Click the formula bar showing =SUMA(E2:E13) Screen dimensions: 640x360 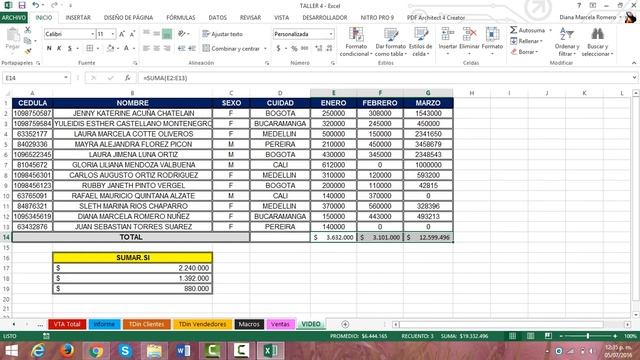click(386, 78)
